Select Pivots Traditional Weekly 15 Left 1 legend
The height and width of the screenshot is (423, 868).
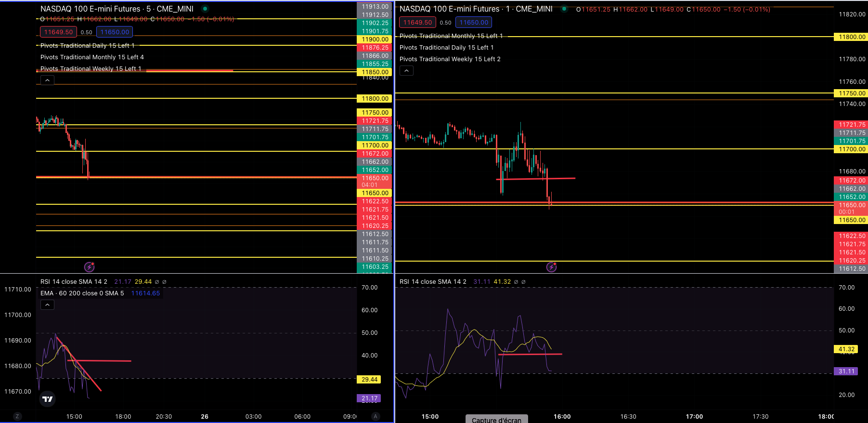91,68
